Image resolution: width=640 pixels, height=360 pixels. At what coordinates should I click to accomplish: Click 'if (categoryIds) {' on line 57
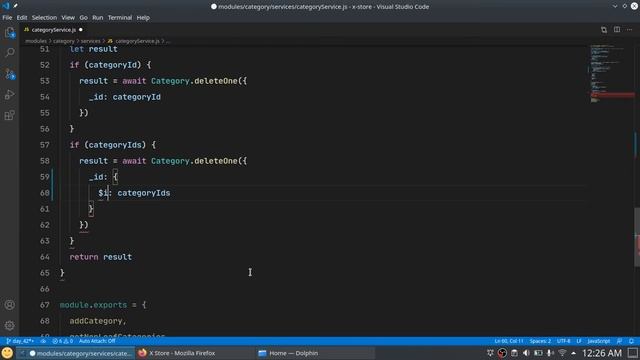click(x=113, y=145)
